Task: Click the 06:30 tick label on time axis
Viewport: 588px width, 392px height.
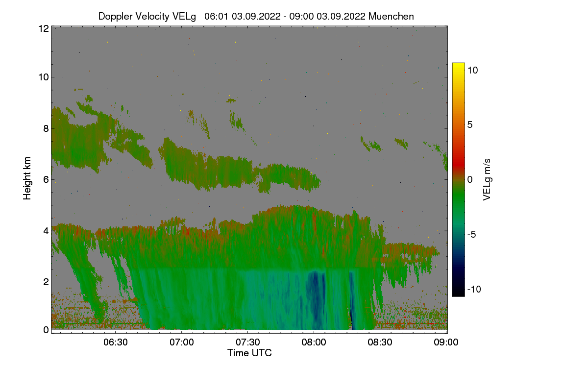Action: pyautogui.click(x=116, y=342)
